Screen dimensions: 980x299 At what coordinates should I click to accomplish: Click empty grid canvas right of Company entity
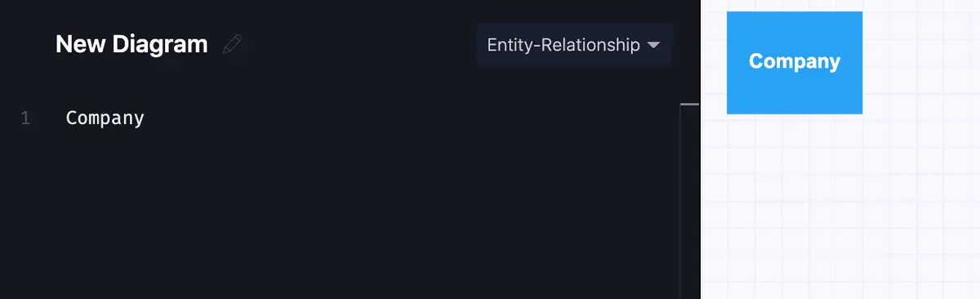pos(921,63)
